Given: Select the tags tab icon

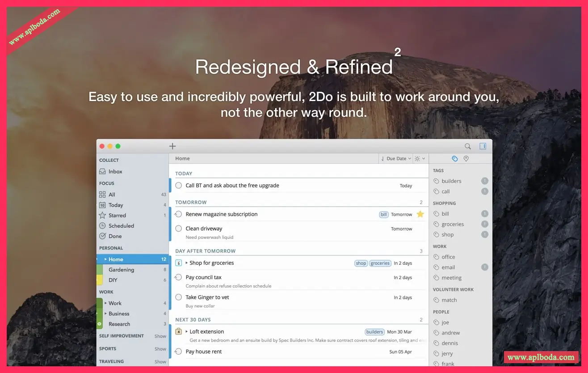Looking at the screenshot, I should click(454, 159).
